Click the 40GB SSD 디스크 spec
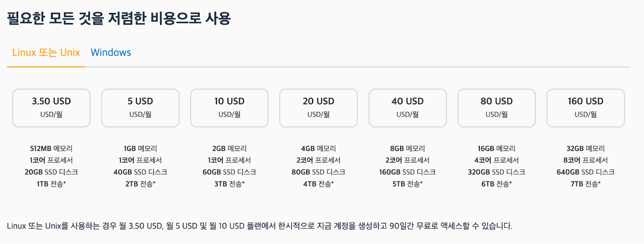This screenshot has height=244, width=644. (140, 172)
